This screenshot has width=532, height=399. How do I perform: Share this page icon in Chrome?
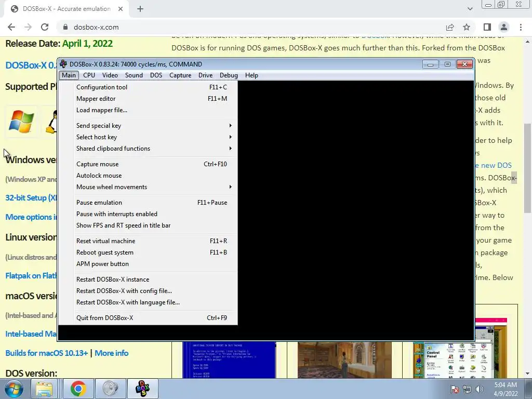450,27
